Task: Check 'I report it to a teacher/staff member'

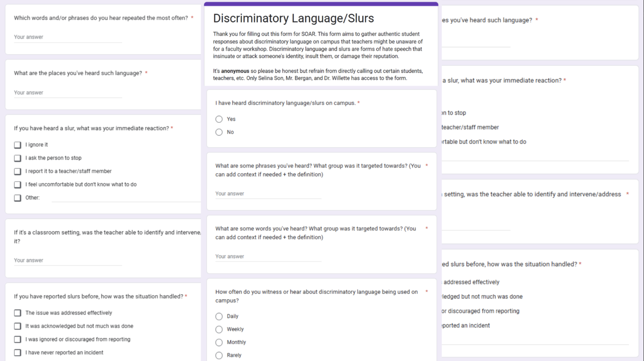Action: tap(18, 171)
